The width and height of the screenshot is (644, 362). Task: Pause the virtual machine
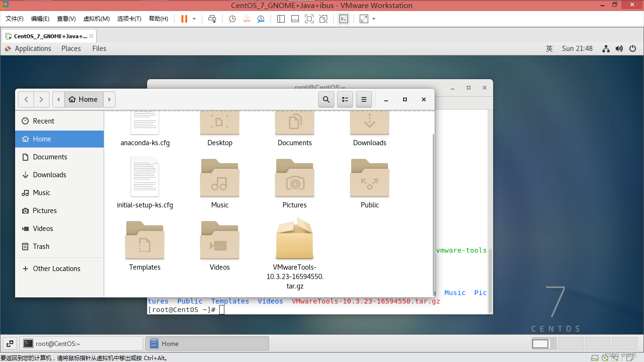tap(184, 19)
